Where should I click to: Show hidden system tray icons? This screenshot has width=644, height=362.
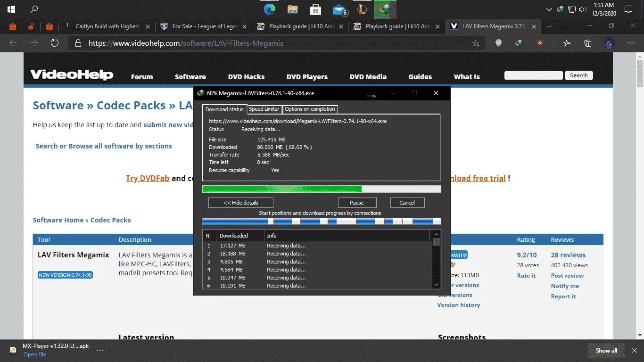[549, 9]
